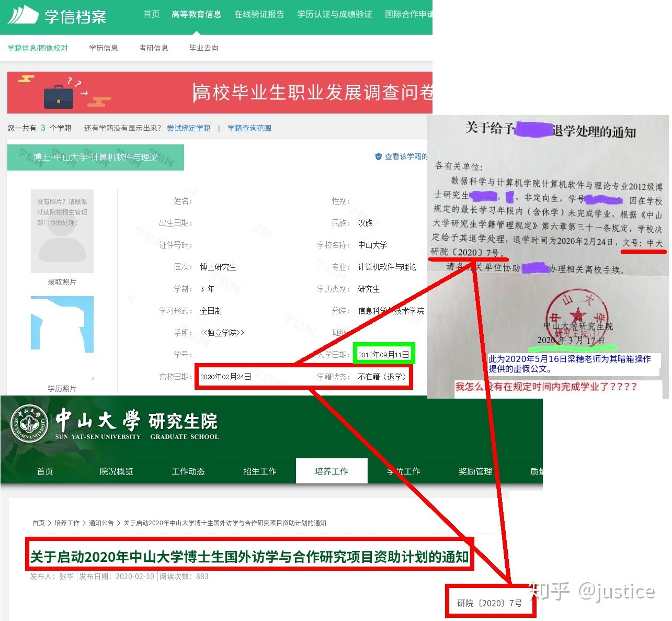Open the 毕业去向 tab
The image size is (672, 621).
tap(203, 48)
